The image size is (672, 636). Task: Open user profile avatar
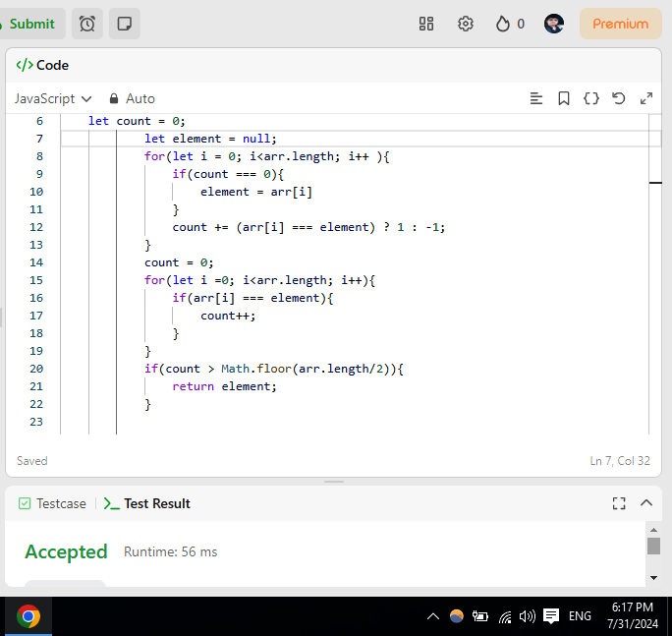tap(554, 24)
